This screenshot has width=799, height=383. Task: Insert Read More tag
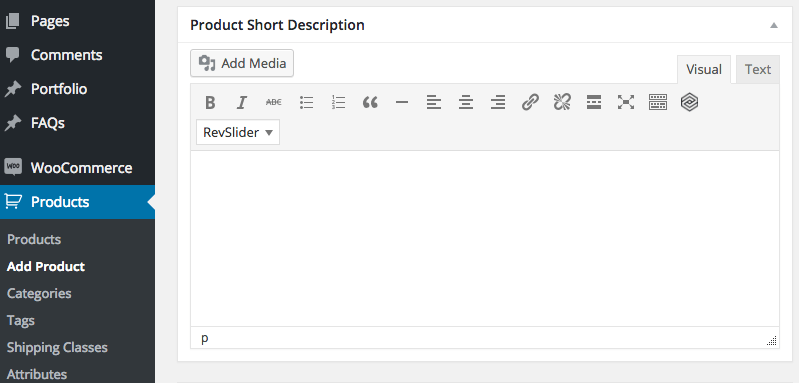pyautogui.click(x=594, y=102)
